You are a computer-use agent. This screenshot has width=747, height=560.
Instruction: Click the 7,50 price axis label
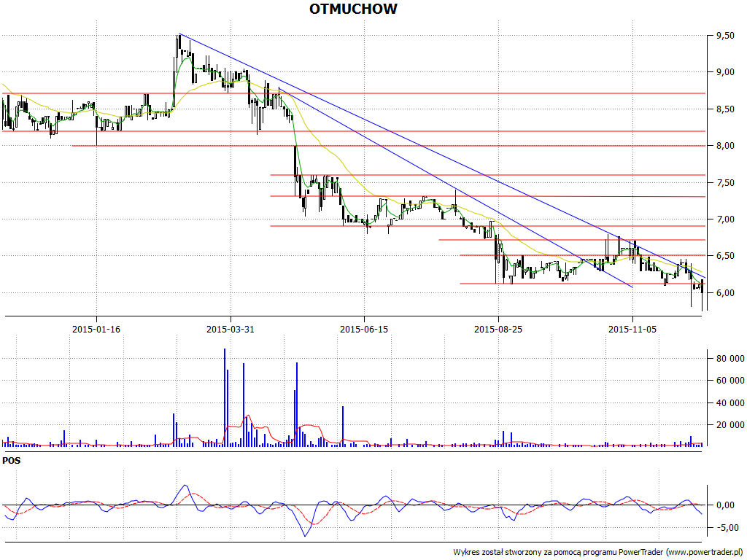pyautogui.click(x=725, y=183)
